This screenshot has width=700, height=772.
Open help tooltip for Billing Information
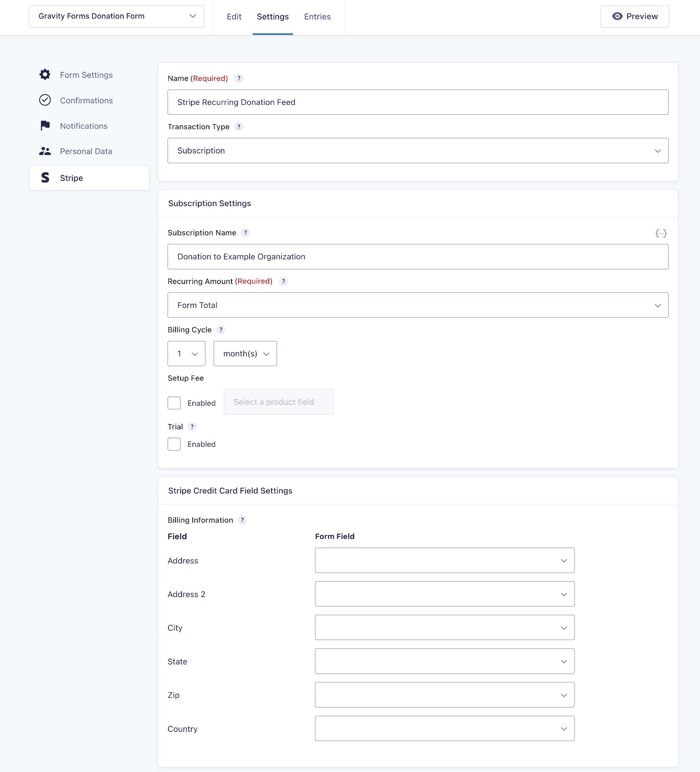pyautogui.click(x=242, y=520)
